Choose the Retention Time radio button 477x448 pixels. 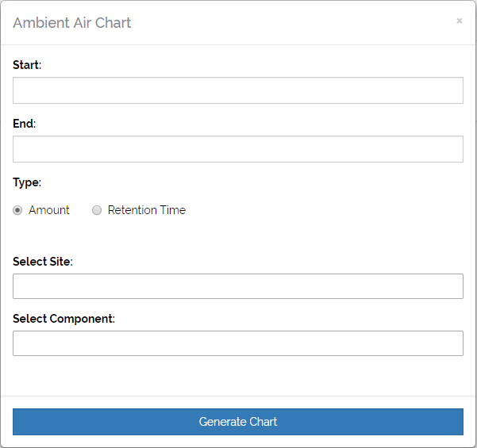pyautogui.click(x=97, y=210)
